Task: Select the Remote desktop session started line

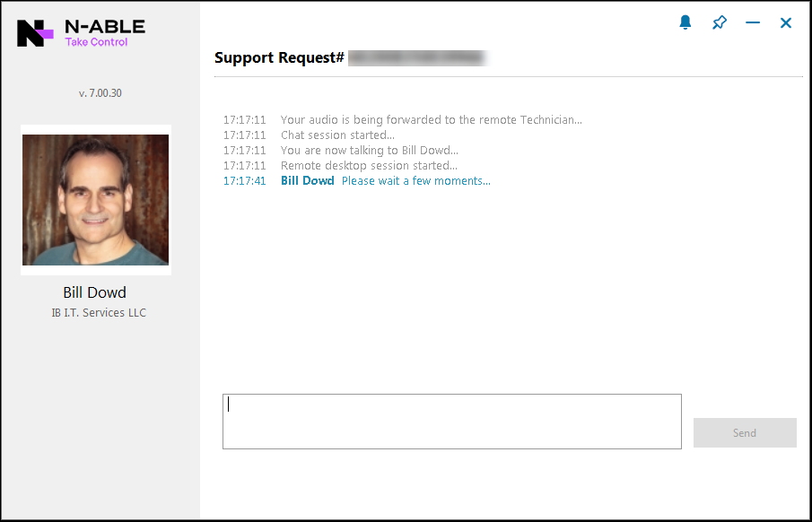Action: click(x=369, y=166)
